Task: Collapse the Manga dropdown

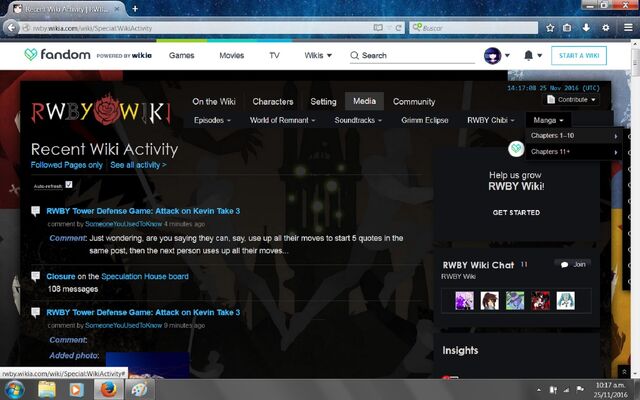Action: [548, 120]
